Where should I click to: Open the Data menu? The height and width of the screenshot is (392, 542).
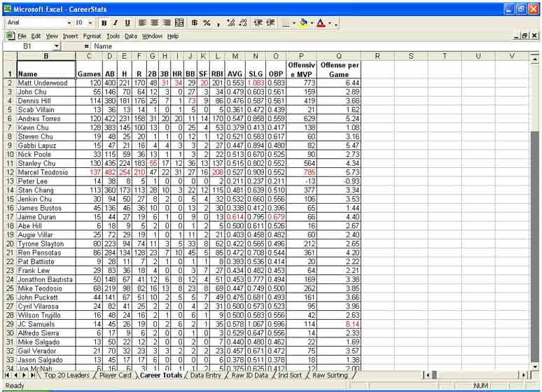[x=131, y=36]
